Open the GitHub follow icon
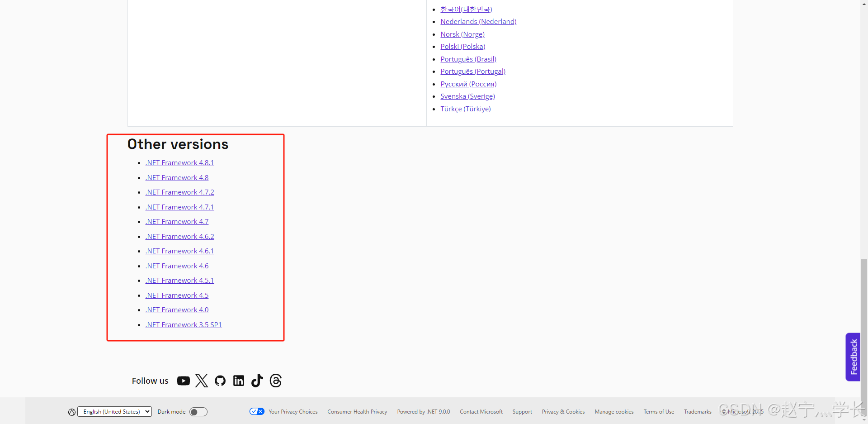The height and width of the screenshot is (424, 868). pos(220,381)
